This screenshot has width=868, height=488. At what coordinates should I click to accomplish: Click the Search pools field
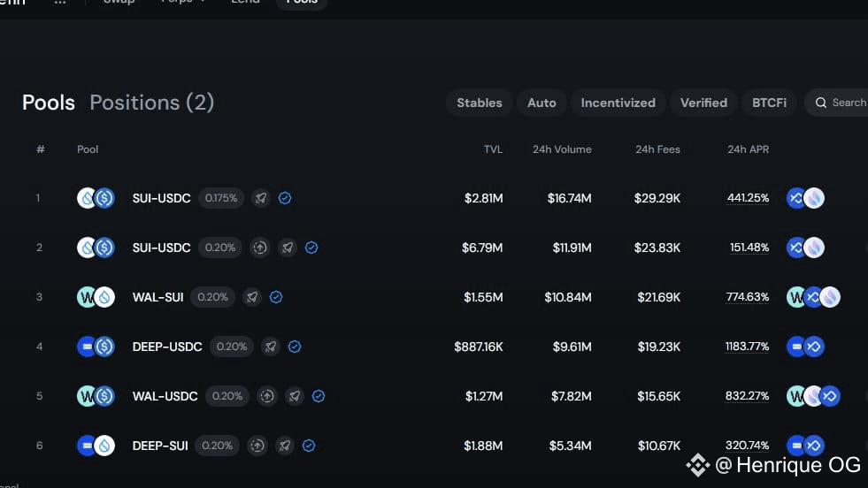point(836,103)
